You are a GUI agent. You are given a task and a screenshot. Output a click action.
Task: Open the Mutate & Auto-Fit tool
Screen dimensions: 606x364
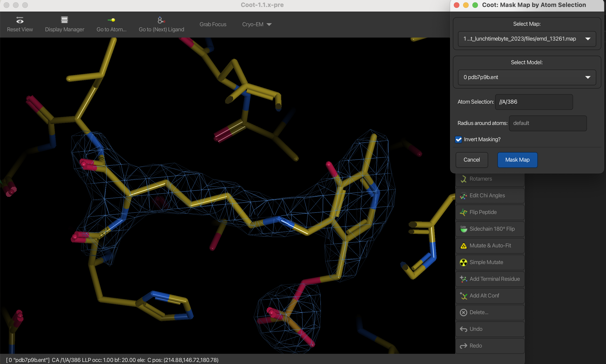pos(490,246)
